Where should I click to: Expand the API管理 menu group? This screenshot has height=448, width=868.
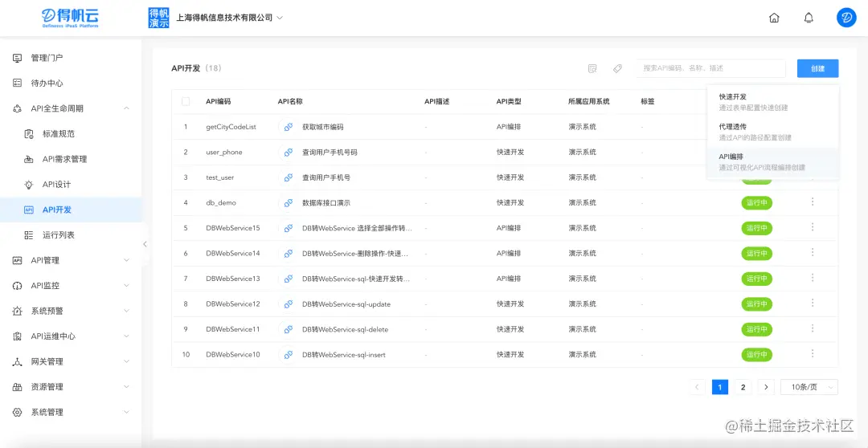coord(126,260)
